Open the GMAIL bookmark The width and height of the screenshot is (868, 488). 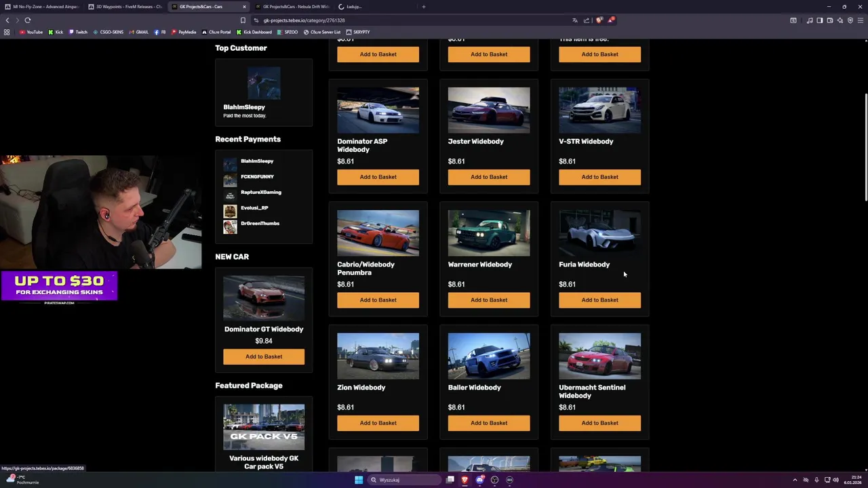click(138, 32)
